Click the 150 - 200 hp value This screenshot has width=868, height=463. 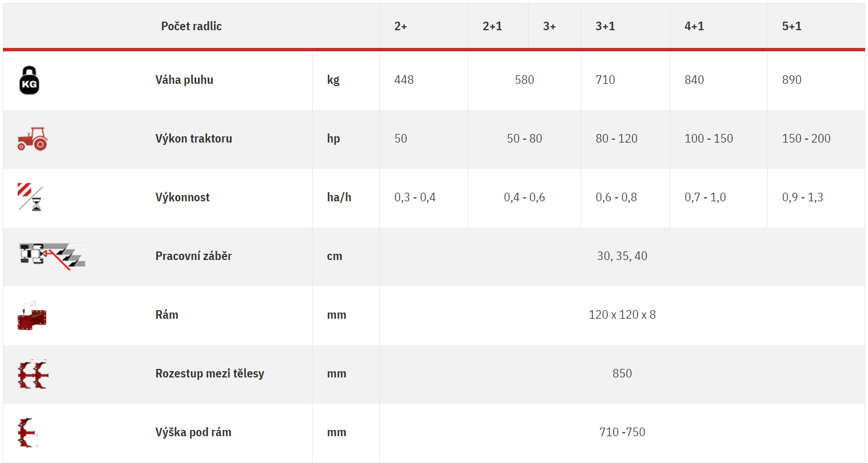[806, 139]
